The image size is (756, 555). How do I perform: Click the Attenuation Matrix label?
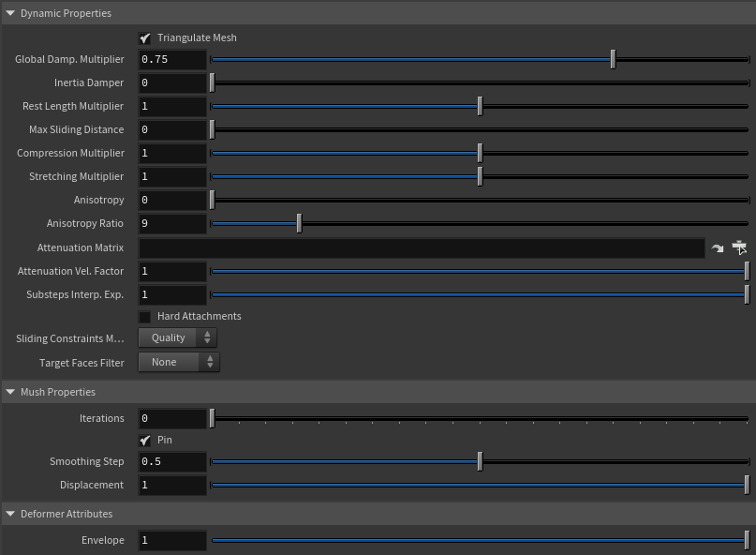coord(81,247)
